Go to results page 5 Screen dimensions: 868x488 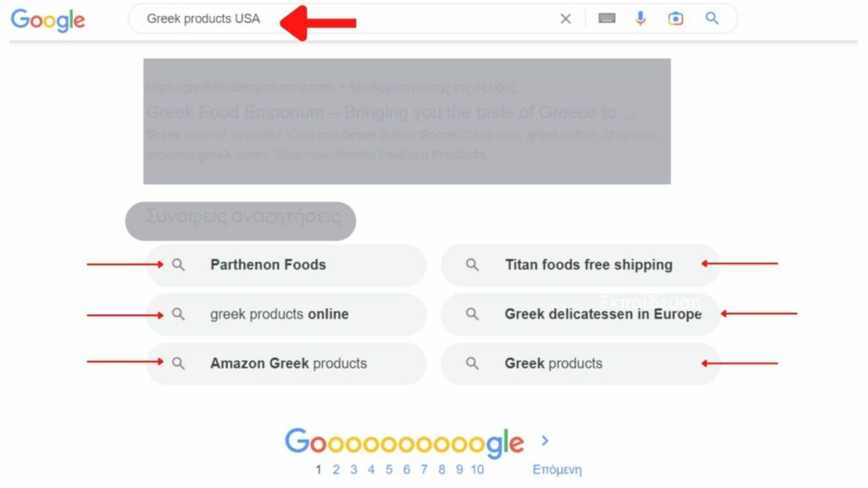tap(389, 469)
